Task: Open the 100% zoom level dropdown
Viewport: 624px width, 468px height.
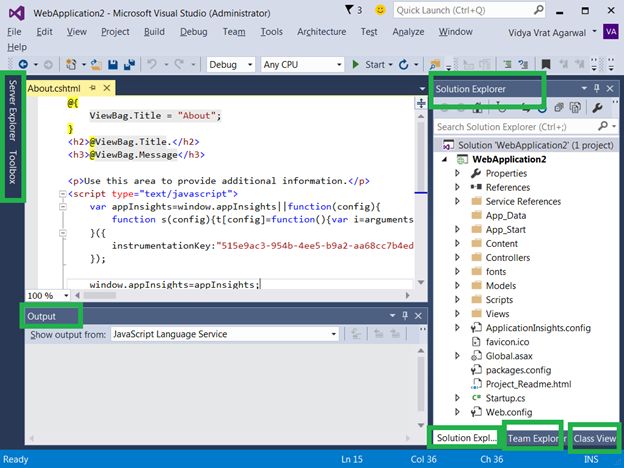Action: coord(66,296)
